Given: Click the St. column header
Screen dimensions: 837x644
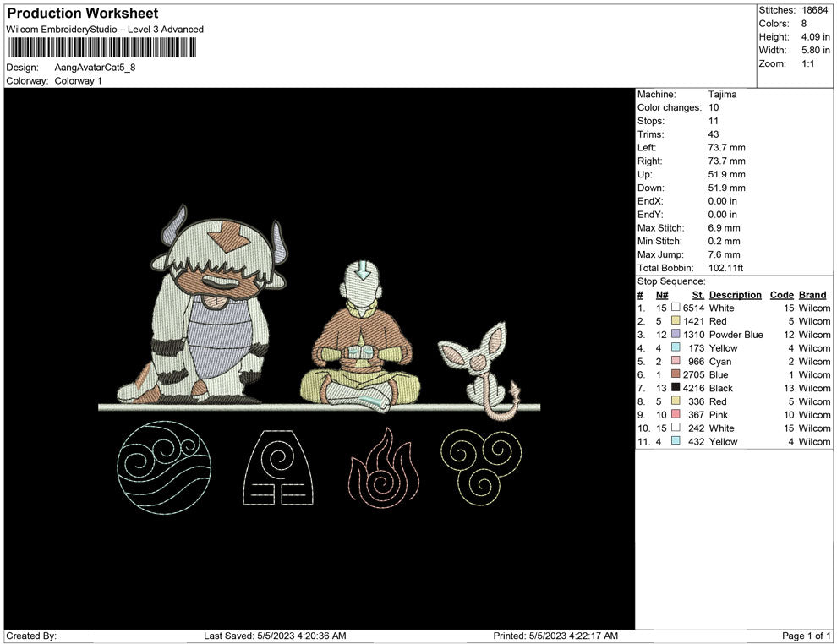Looking at the screenshot, I should point(698,295).
